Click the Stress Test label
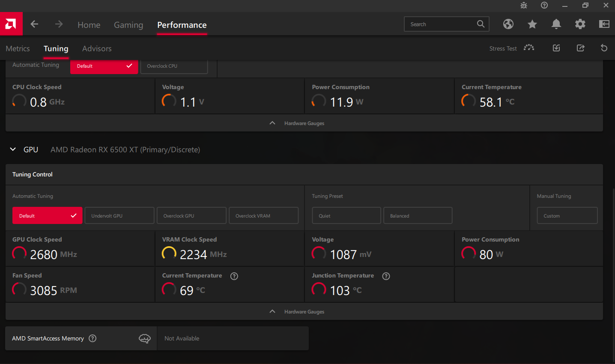This screenshot has width=615, height=364. click(x=503, y=48)
